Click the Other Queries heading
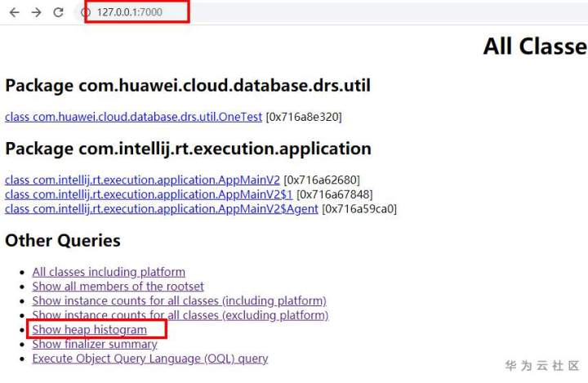588x383 pixels. point(63,240)
